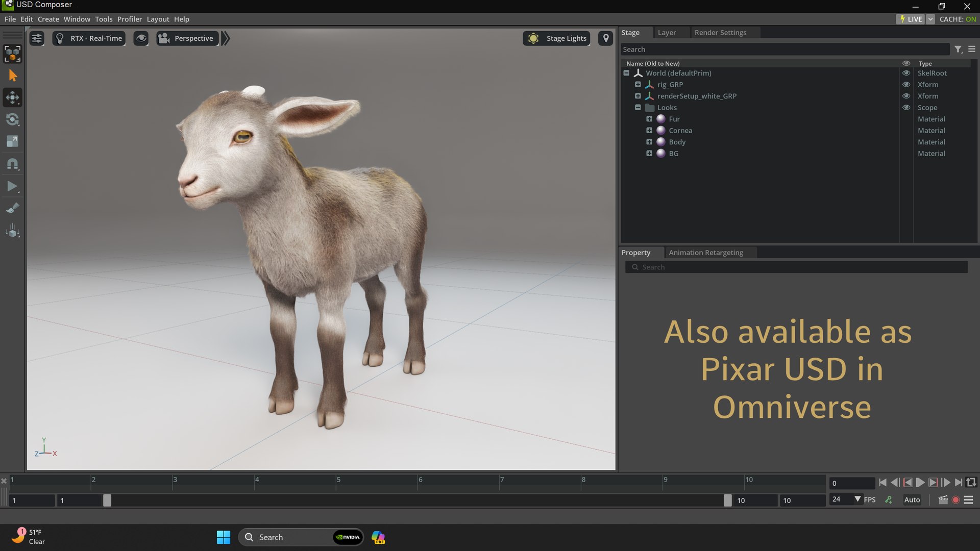Click the timeline range left handle

(x=107, y=500)
